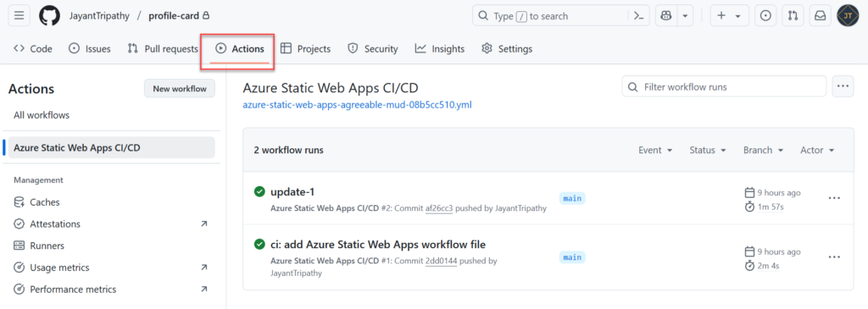868x309 pixels.
Task: Click the main branch label on update-1 run
Action: pyautogui.click(x=572, y=198)
